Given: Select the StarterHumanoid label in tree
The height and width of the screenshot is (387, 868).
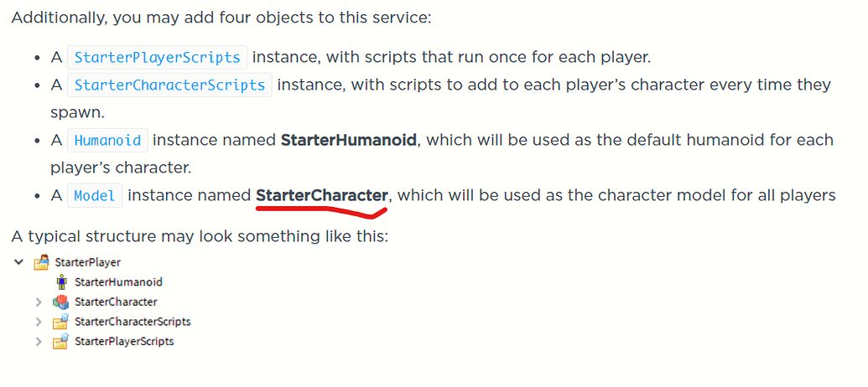Looking at the screenshot, I should click(118, 282).
